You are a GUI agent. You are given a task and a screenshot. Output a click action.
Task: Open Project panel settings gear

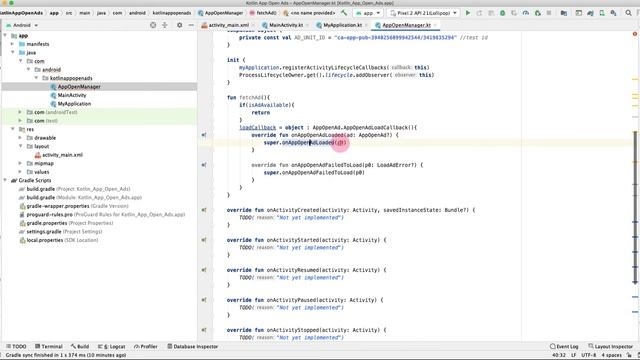[180, 25]
